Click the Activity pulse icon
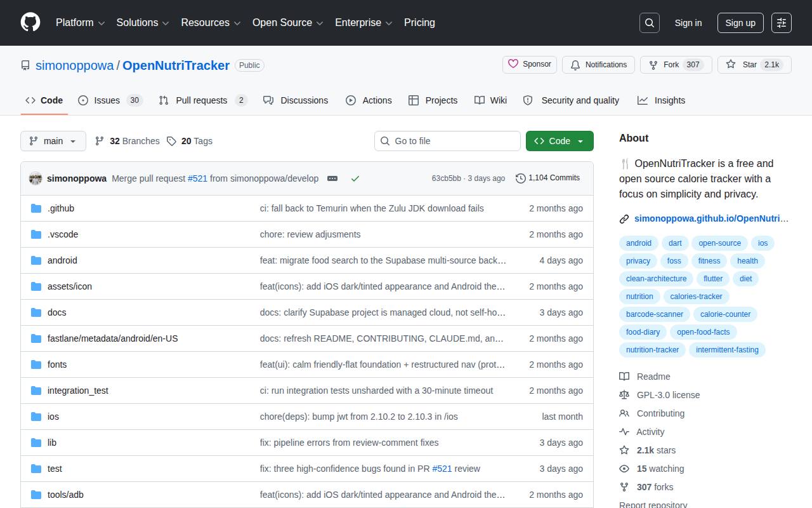 pos(624,432)
